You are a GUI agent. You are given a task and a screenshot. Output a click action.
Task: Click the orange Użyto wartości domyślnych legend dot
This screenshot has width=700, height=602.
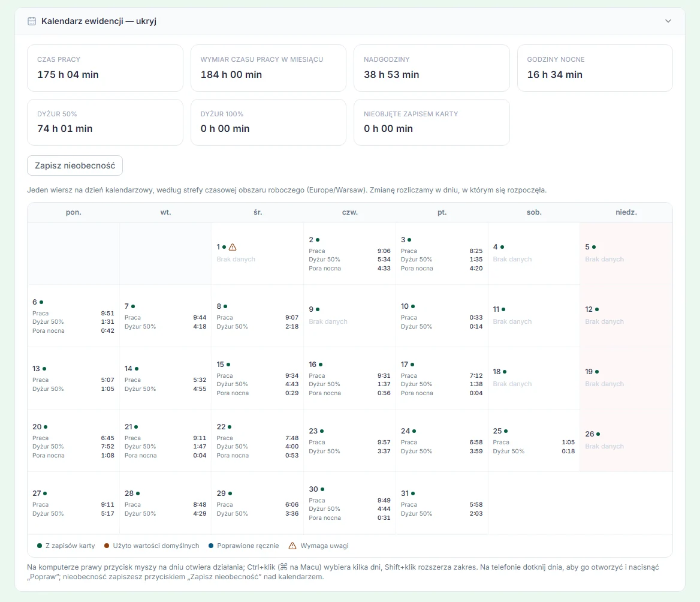coord(107,546)
